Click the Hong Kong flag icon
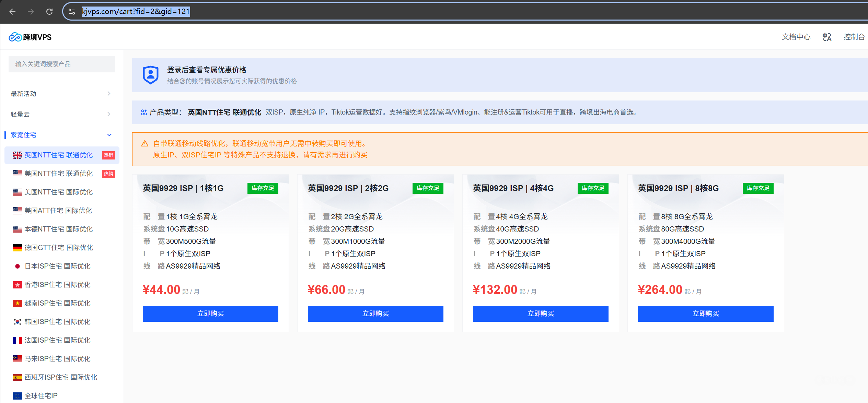 [18, 285]
